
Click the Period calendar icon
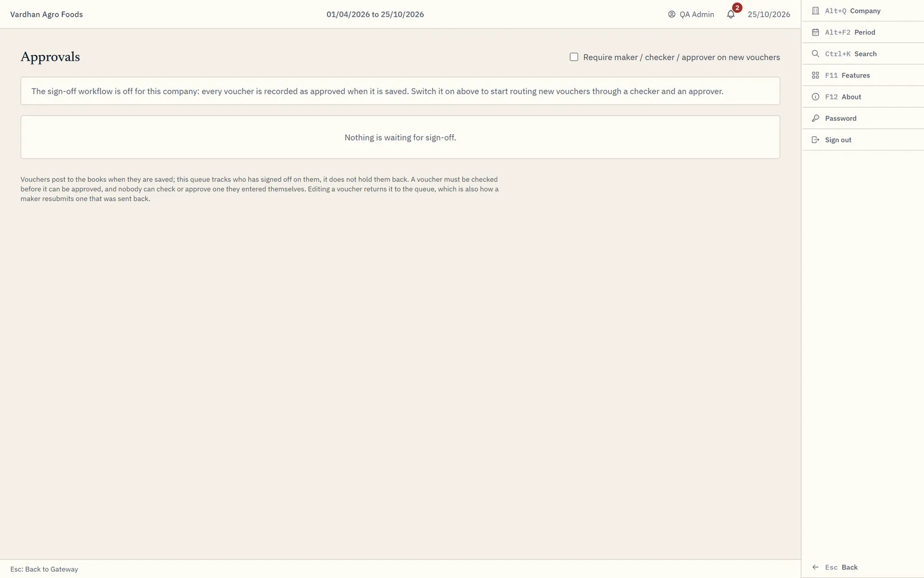[815, 32]
